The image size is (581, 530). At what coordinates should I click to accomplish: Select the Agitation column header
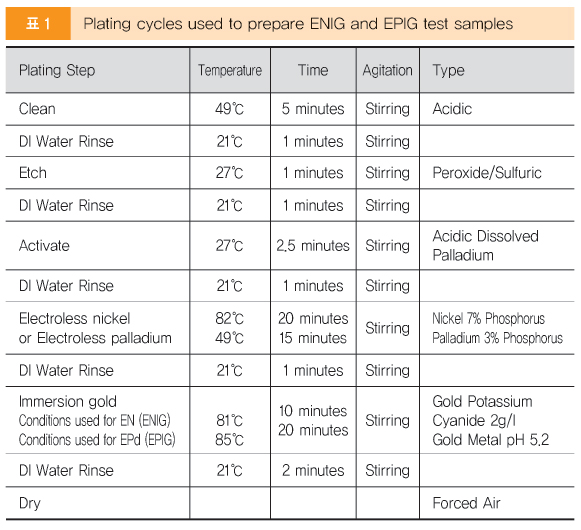[x=388, y=70]
